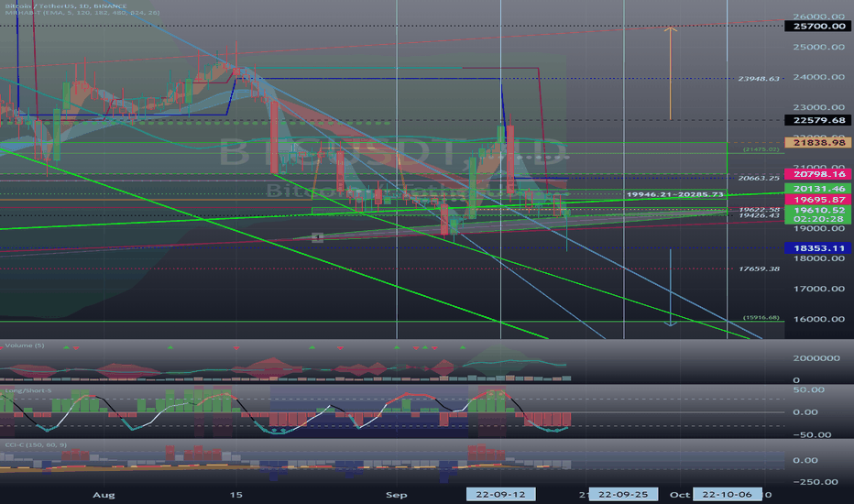Image resolution: width=854 pixels, height=504 pixels.
Task: Click the 22-09-25 date marker
Action: coord(623,495)
